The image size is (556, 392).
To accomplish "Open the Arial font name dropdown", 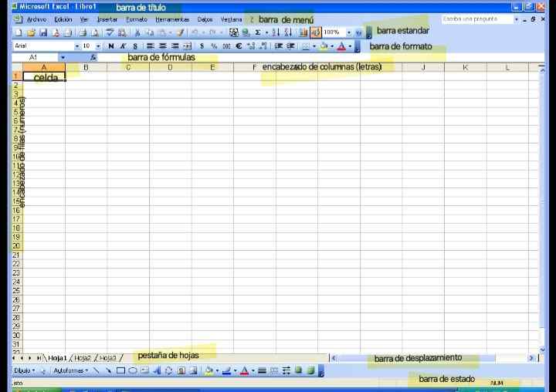I will coord(77,46).
